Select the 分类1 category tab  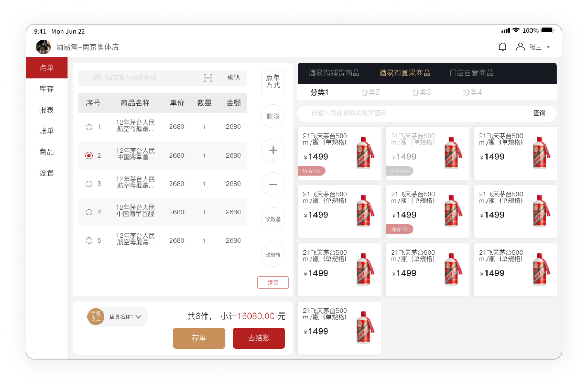pyautogui.click(x=319, y=92)
